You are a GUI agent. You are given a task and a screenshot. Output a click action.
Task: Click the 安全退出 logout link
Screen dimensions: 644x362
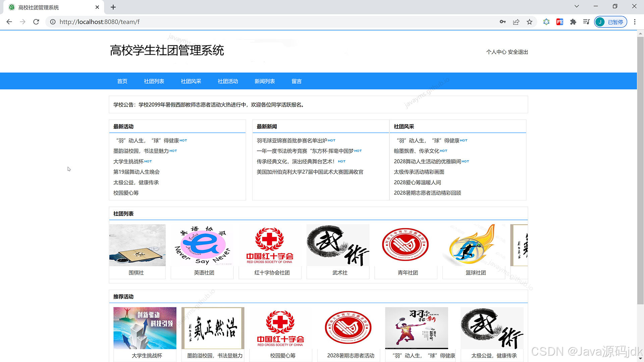(518, 52)
